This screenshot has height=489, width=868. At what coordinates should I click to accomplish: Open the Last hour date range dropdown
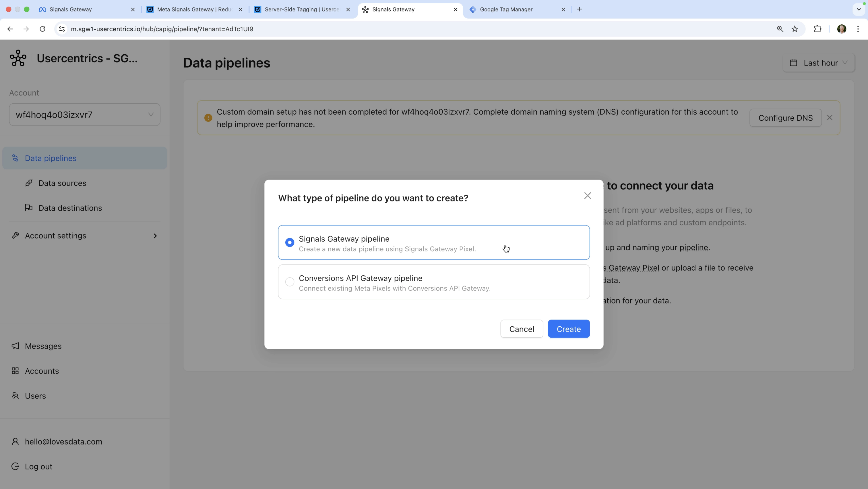pyautogui.click(x=818, y=63)
